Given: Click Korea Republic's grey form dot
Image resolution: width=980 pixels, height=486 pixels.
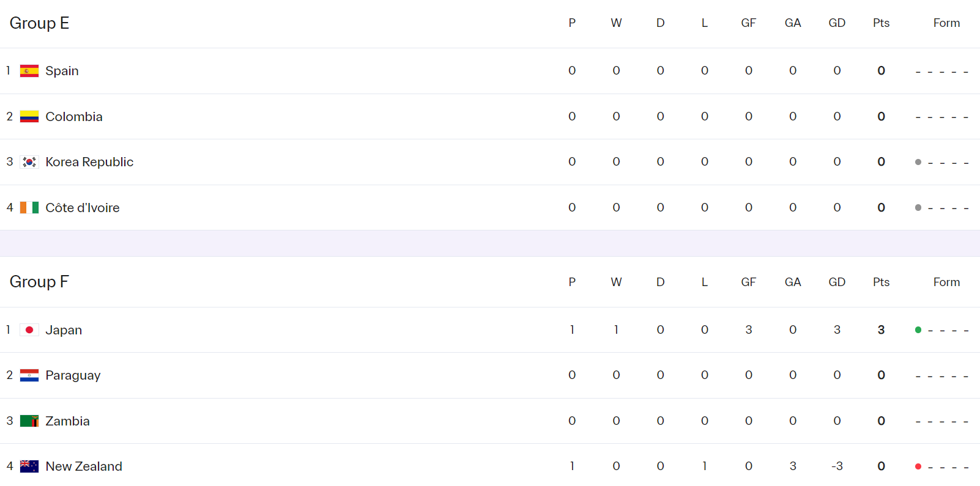Looking at the screenshot, I should pyautogui.click(x=918, y=162).
